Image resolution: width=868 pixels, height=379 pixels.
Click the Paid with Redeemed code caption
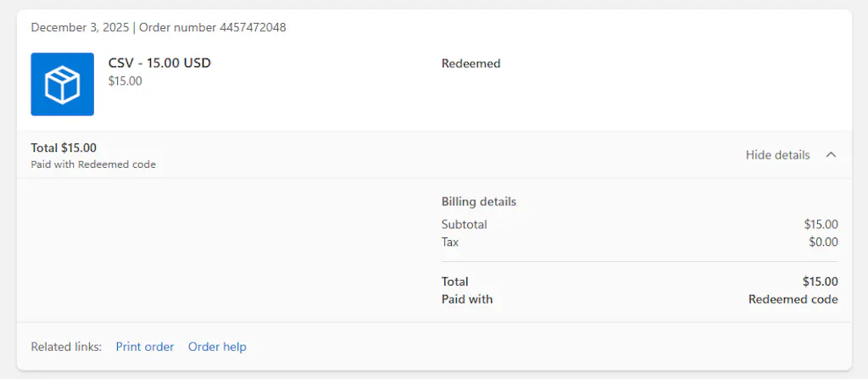pos(93,164)
